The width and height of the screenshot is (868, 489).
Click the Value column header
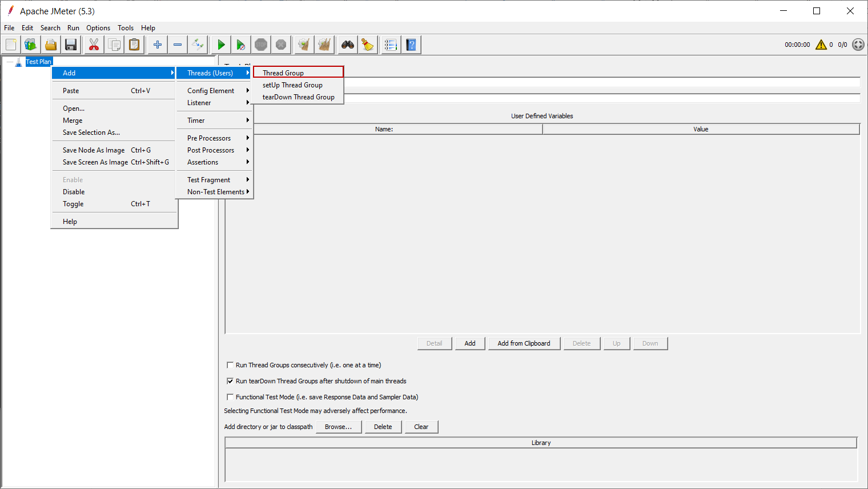[701, 129]
